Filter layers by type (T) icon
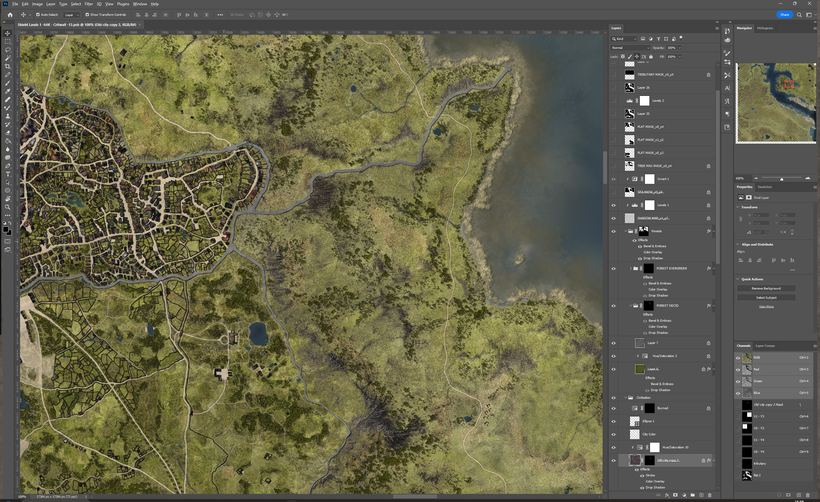Screen dimensions: 820x502 (658, 39)
